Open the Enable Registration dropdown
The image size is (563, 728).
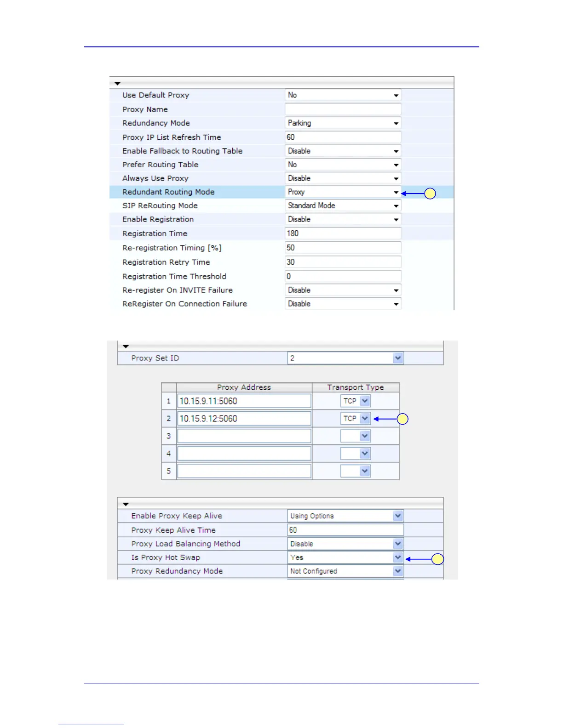[x=343, y=219]
